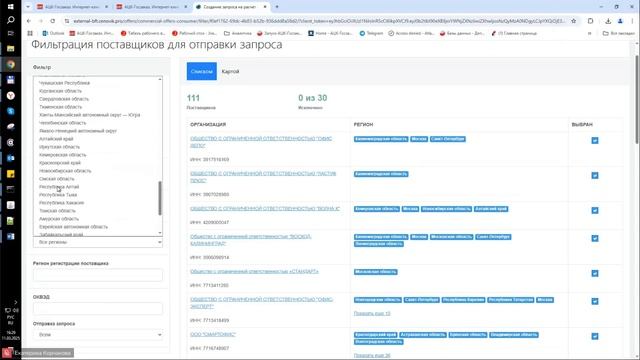Image resolution: width=640 pixels, height=360 pixels.
Task: Open the 'ООО СМАРТОФИС' organization link
Action: coord(213,334)
